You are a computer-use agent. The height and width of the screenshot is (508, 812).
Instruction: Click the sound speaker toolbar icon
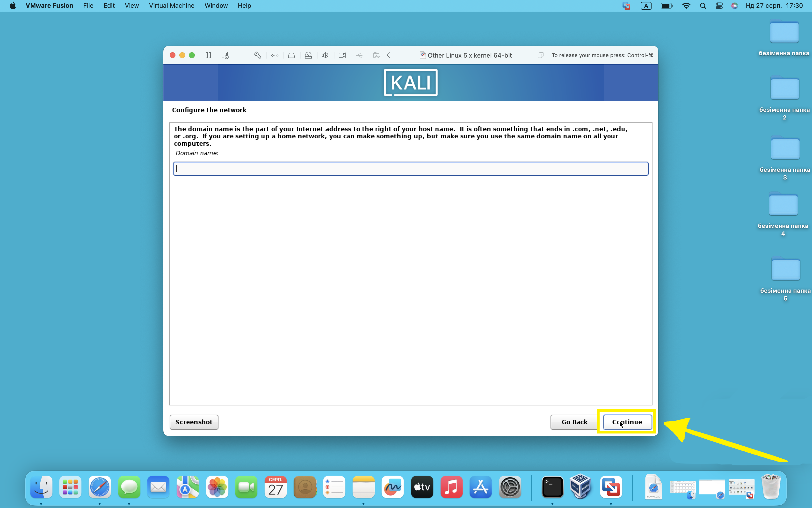pyautogui.click(x=325, y=55)
